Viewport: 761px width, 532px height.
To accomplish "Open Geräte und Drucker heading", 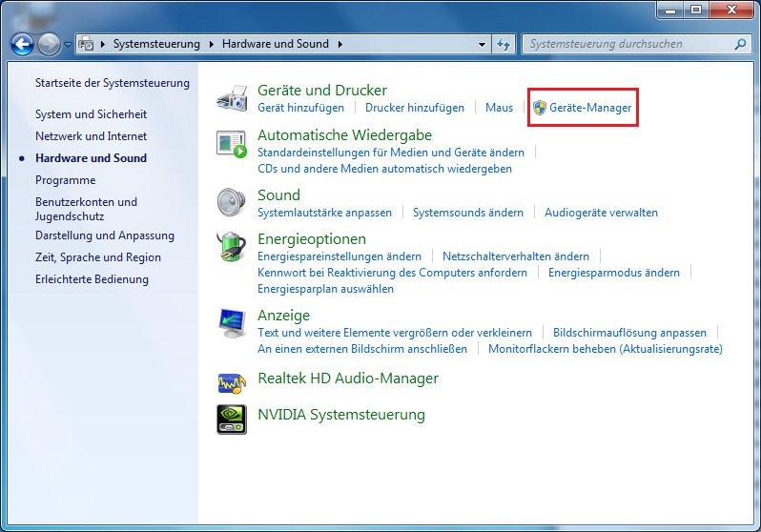I will [322, 91].
